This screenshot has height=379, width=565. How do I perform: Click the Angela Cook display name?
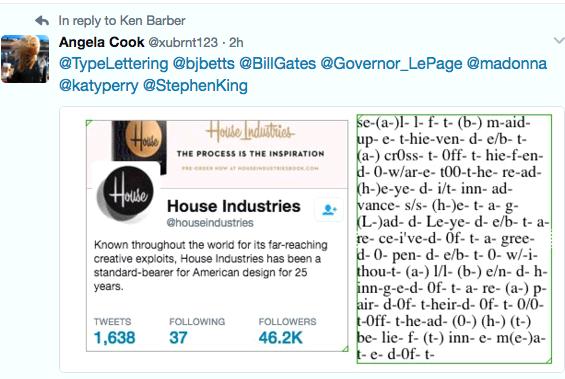[x=102, y=42]
